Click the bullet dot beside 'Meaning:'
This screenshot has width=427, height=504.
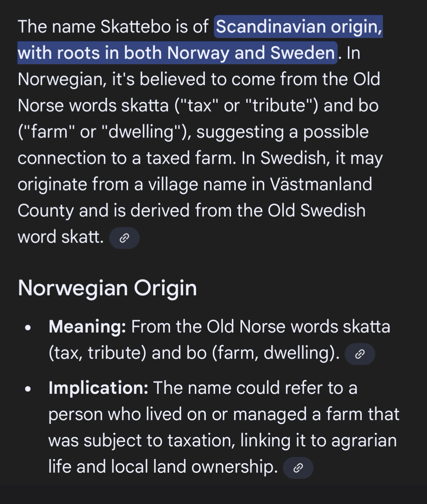(x=27, y=327)
